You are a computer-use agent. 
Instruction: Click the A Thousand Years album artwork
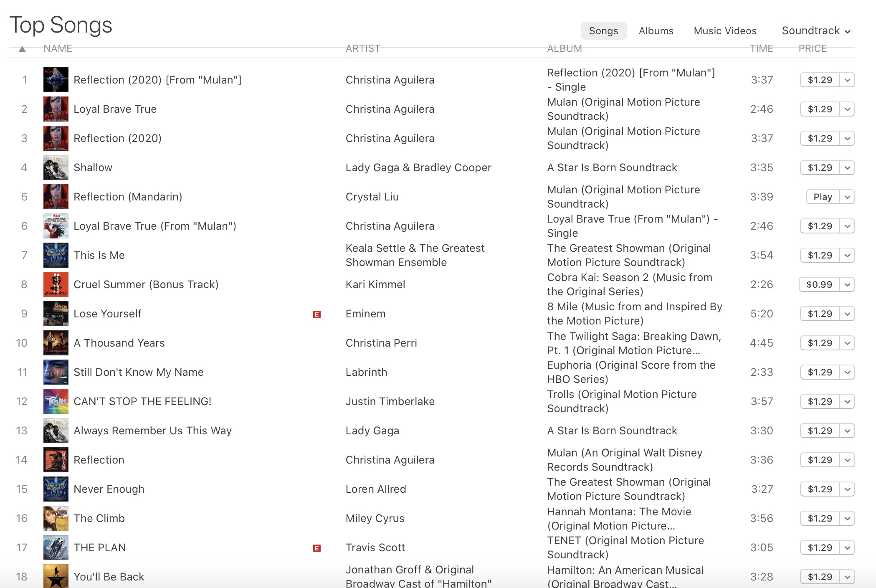[56, 343]
